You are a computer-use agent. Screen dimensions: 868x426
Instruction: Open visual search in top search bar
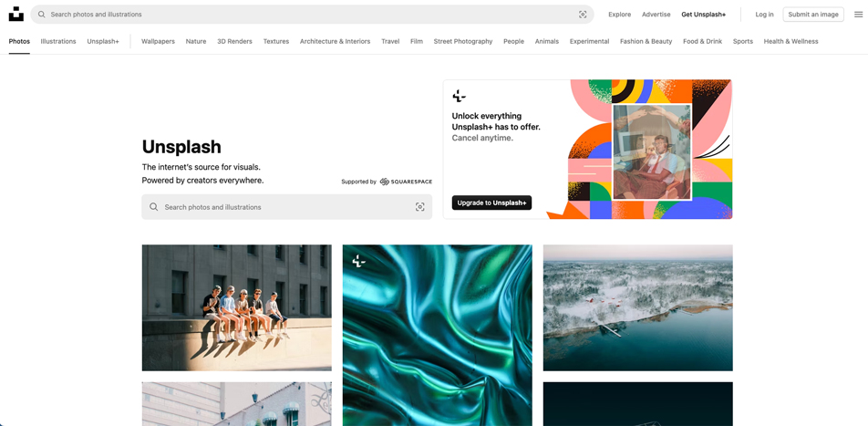583,15
